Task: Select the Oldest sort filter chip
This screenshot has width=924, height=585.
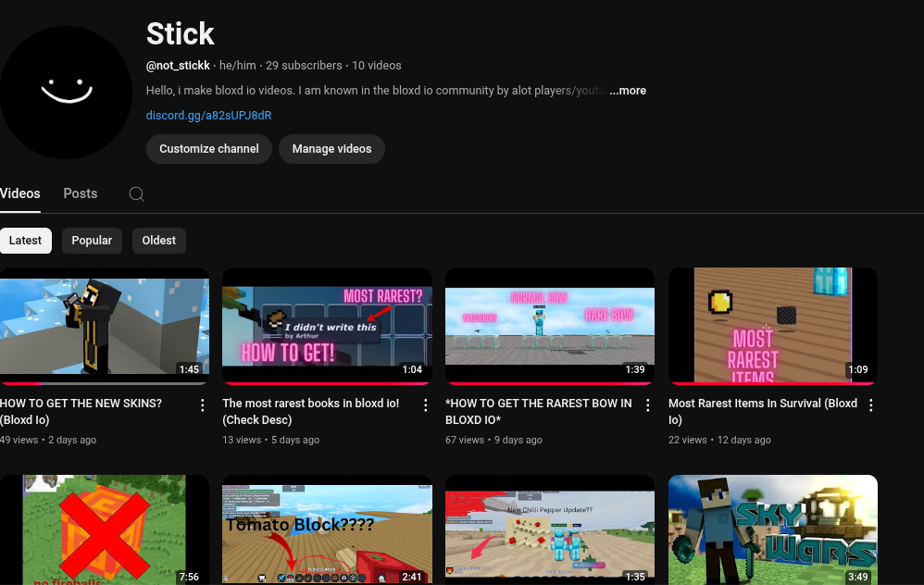Action: [x=158, y=241]
